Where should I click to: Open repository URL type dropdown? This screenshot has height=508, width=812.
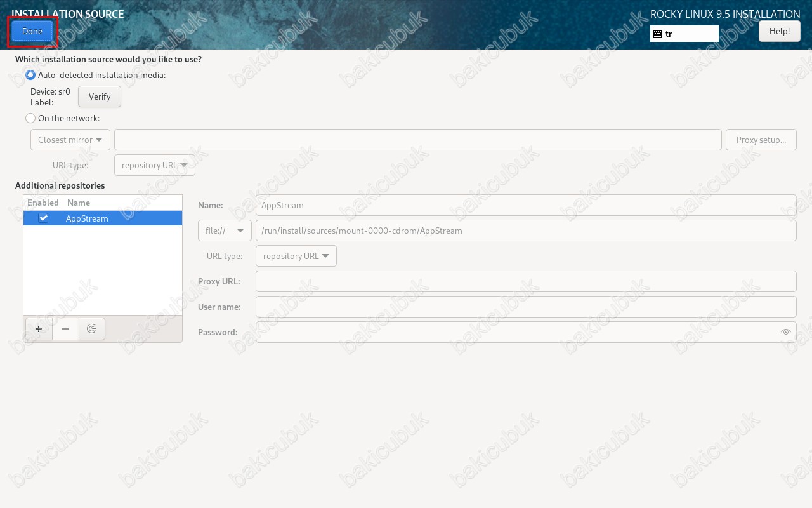296,256
